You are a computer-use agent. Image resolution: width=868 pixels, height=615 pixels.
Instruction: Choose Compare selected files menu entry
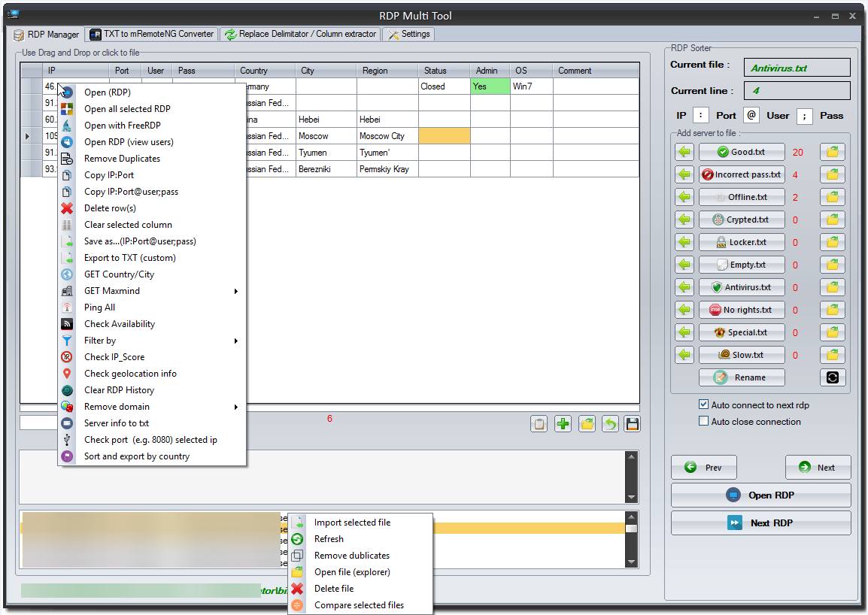coord(359,605)
